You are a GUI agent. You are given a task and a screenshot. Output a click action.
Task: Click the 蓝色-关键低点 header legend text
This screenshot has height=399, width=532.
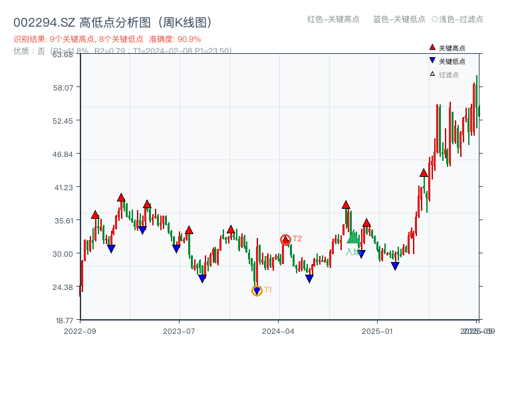(x=399, y=19)
